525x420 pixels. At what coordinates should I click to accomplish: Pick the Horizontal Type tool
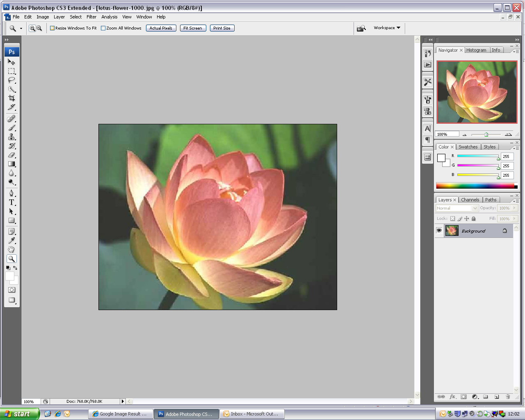point(11,202)
